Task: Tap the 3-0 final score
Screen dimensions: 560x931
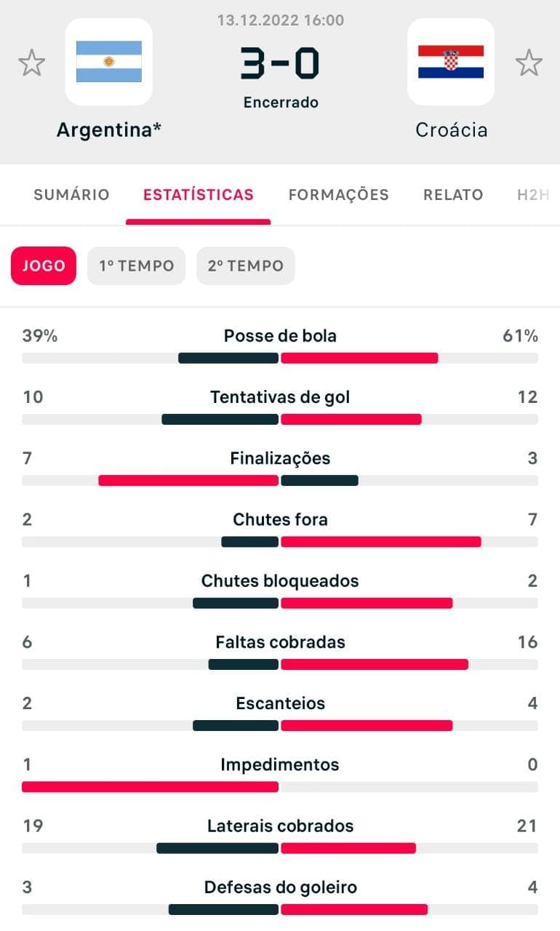Action: pos(280,63)
